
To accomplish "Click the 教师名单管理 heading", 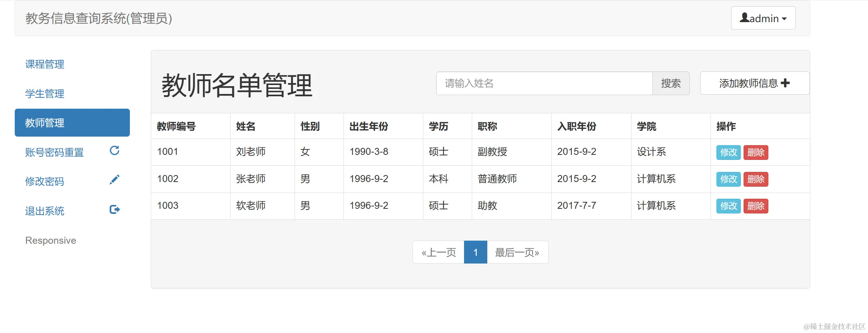I will coord(237,85).
